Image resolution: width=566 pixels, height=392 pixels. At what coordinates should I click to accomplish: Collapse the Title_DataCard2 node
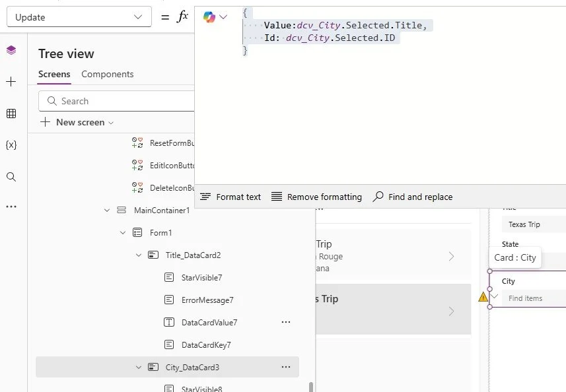(139, 255)
